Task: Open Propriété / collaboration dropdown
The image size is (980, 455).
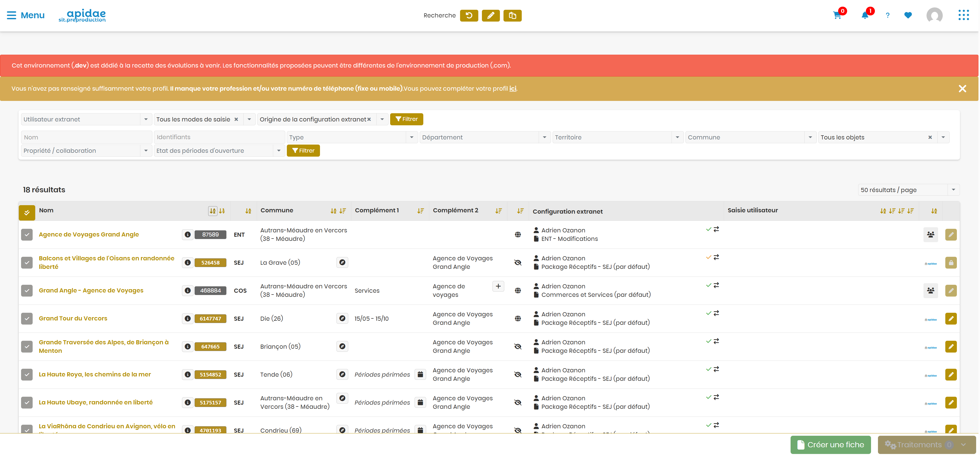Action: pyautogui.click(x=86, y=150)
